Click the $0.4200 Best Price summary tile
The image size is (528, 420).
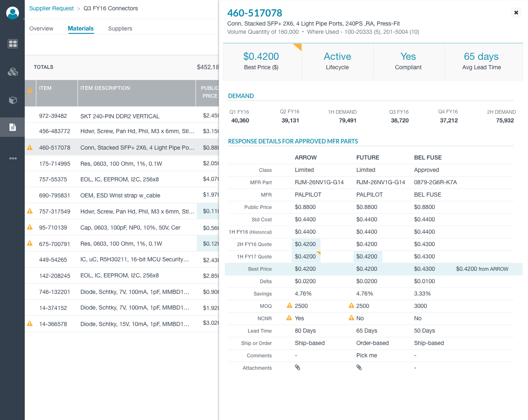pyautogui.click(x=262, y=61)
